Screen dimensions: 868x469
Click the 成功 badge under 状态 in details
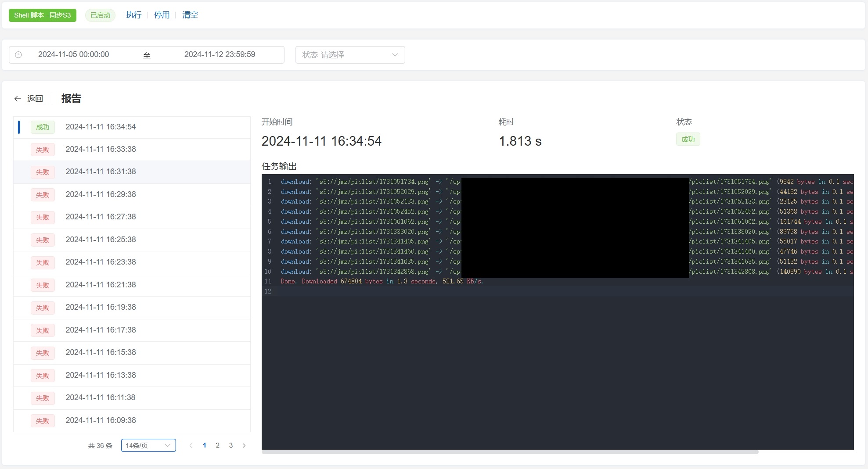point(688,140)
